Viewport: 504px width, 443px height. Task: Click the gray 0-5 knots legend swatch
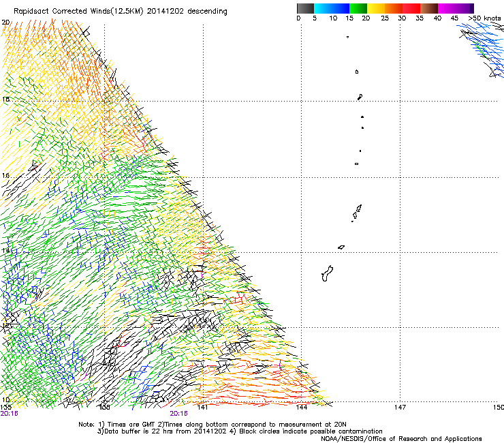pyautogui.click(x=305, y=8)
